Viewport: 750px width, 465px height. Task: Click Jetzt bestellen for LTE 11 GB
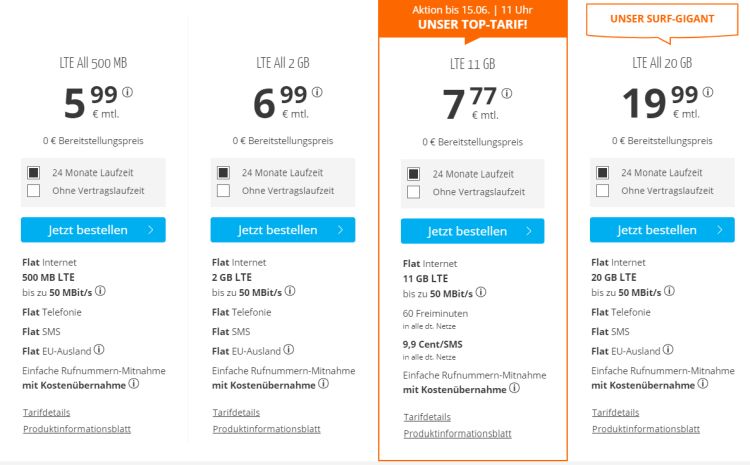pyautogui.click(x=473, y=231)
